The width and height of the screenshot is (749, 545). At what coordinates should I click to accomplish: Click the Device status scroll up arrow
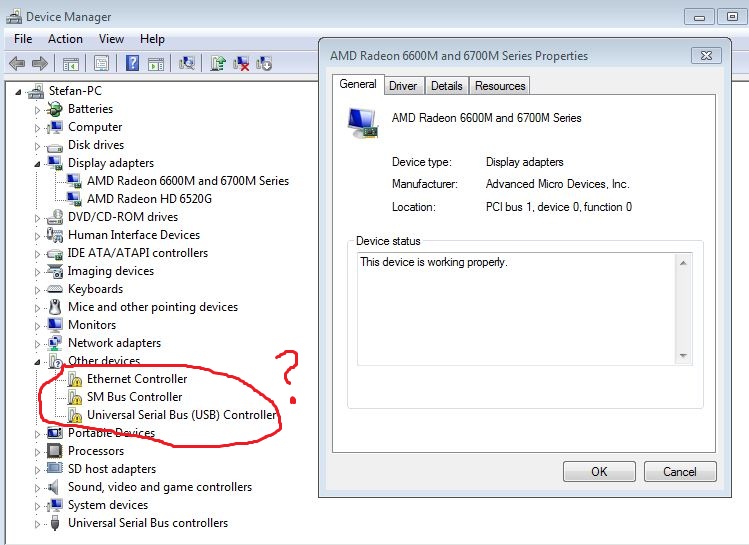[x=683, y=263]
